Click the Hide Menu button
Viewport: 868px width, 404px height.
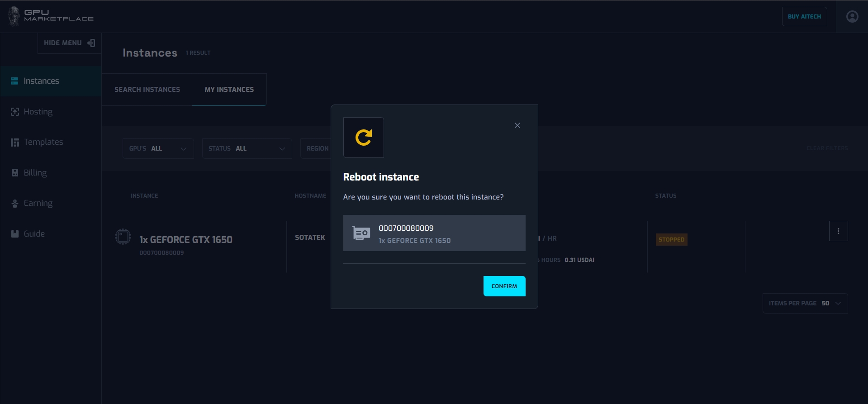point(69,43)
